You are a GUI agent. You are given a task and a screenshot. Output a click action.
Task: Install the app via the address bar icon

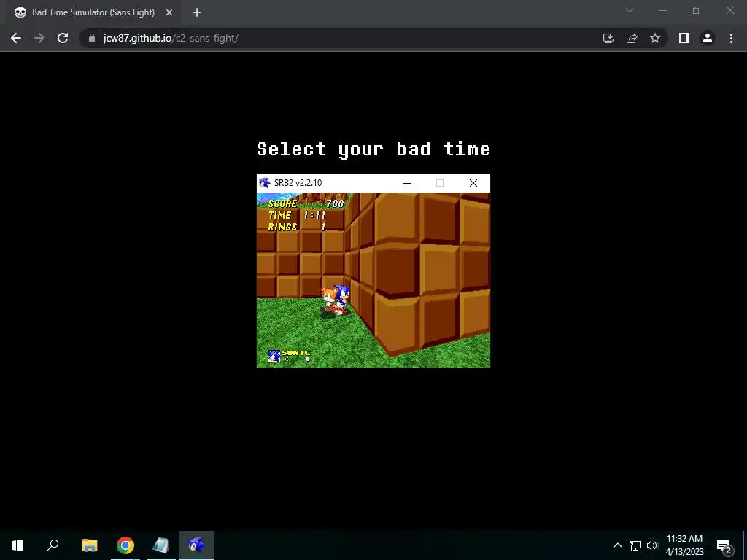coord(608,38)
